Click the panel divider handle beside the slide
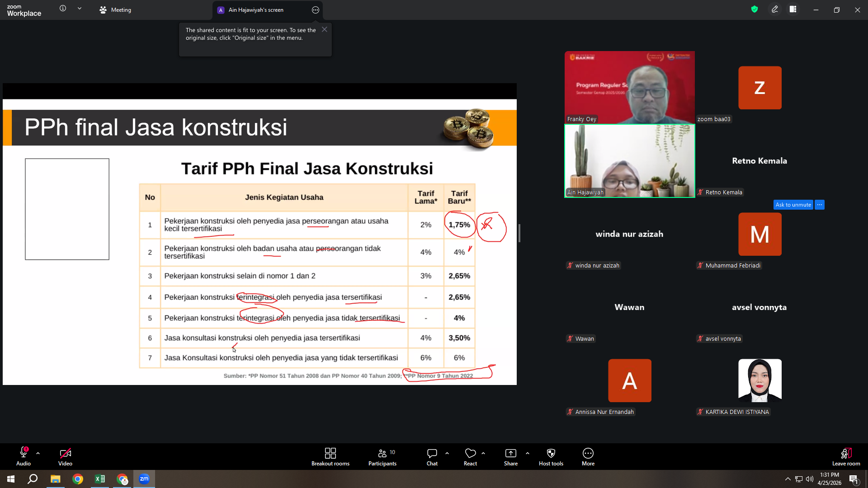This screenshot has width=868, height=488. click(x=519, y=233)
